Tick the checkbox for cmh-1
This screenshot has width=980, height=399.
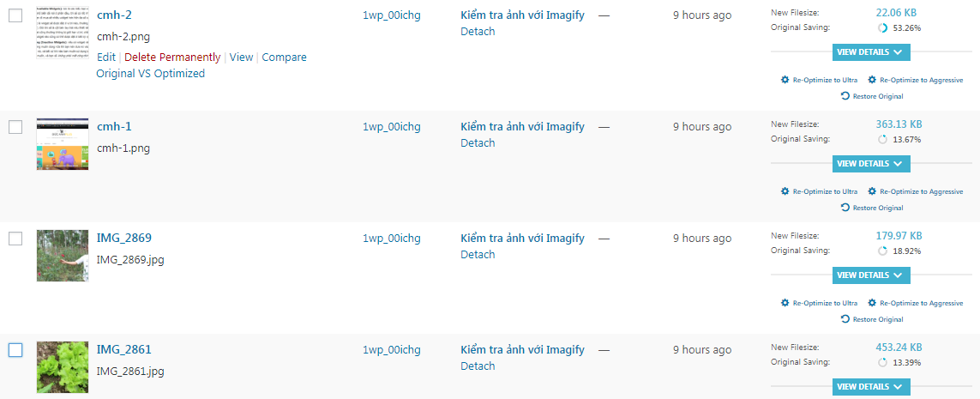click(x=15, y=127)
